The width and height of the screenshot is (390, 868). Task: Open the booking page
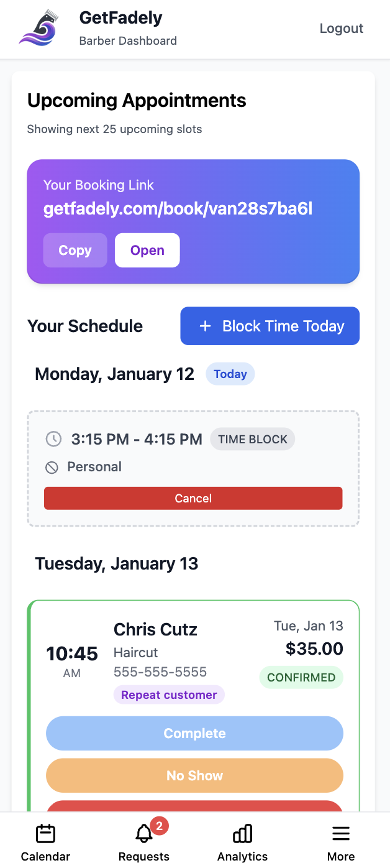click(147, 250)
